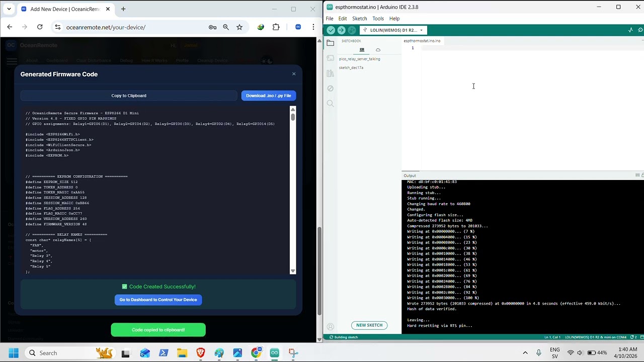Click Go to Dashboard to Control Your Device
Screen dimensions: 644x362
coord(158,300)
